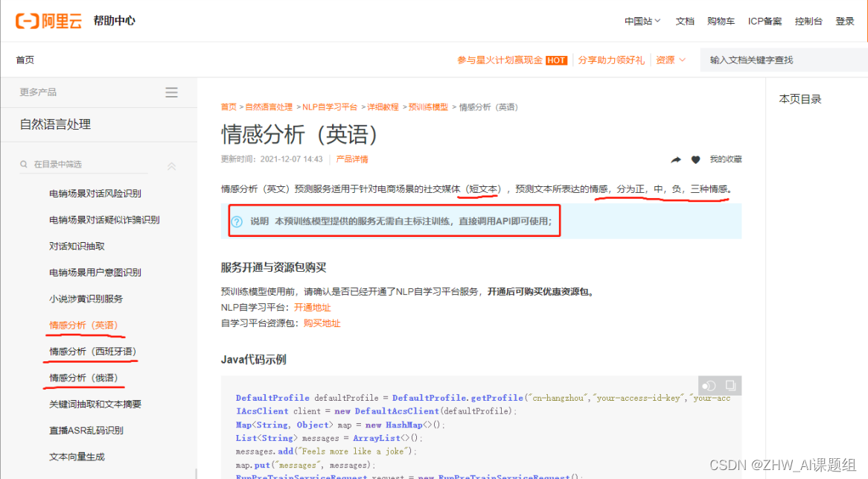Click 首页 breadcrumb link
The width and height of the screenshot is (868, 479).
click(x=229, y=107)
